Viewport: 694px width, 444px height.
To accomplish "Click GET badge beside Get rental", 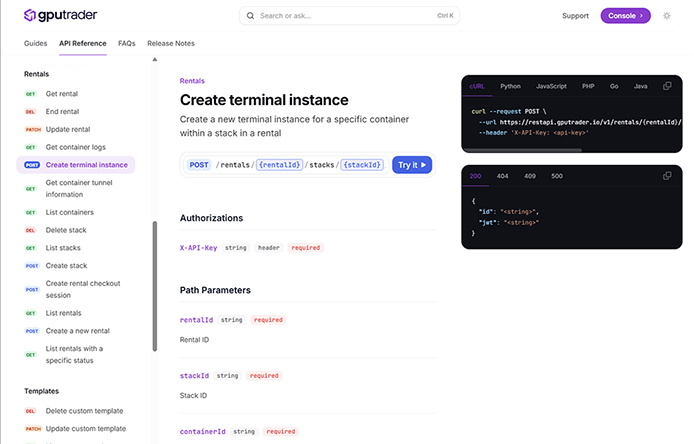I will tap(31, 94).
